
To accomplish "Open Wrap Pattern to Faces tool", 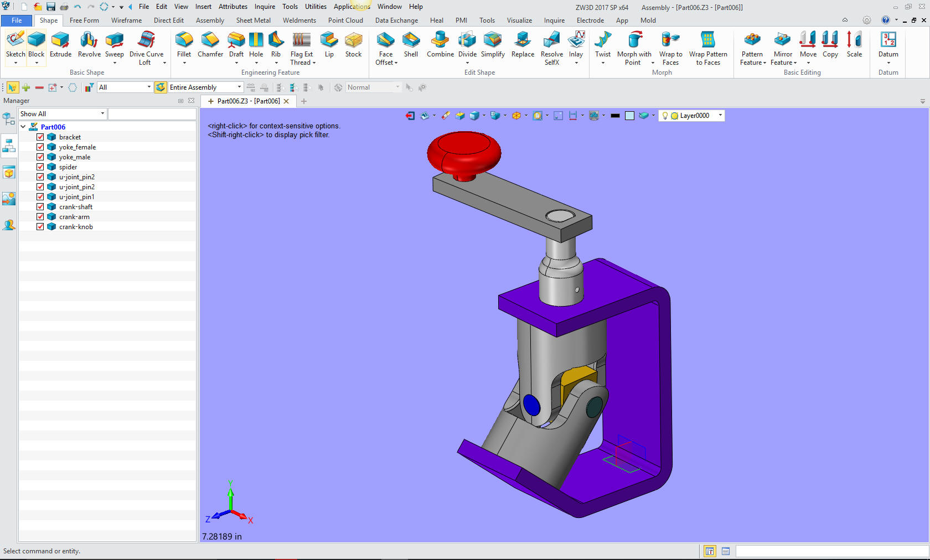I will (708, 48).
